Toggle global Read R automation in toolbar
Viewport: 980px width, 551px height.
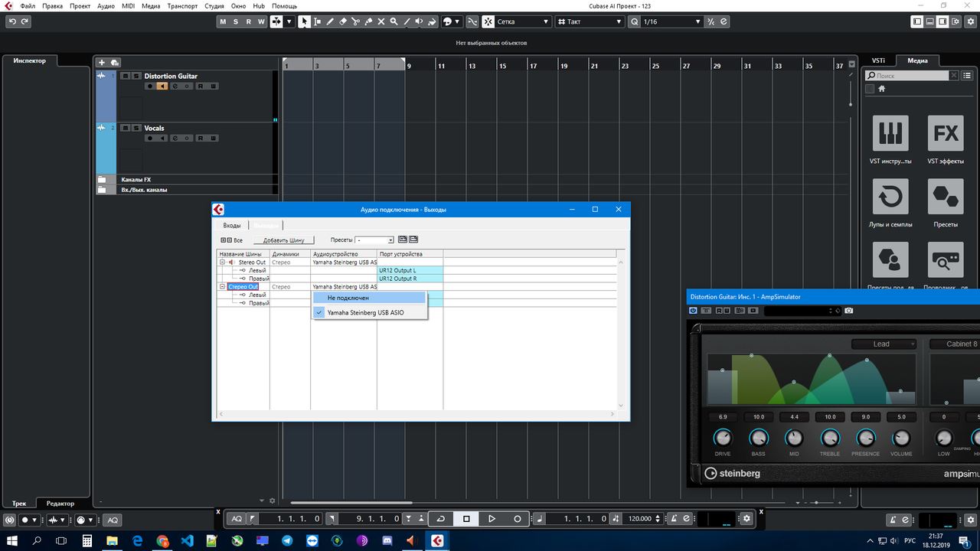[248, 21]
